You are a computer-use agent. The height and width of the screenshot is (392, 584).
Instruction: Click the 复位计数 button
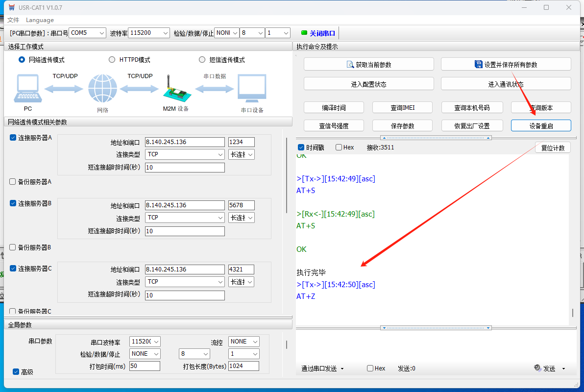[553, 148]
